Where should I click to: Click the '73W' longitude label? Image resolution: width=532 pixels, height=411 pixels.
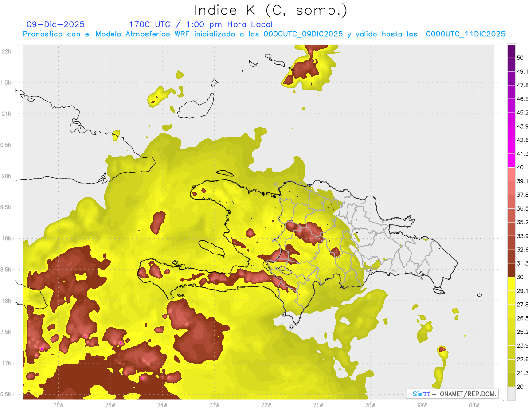[x=214, y=405]
